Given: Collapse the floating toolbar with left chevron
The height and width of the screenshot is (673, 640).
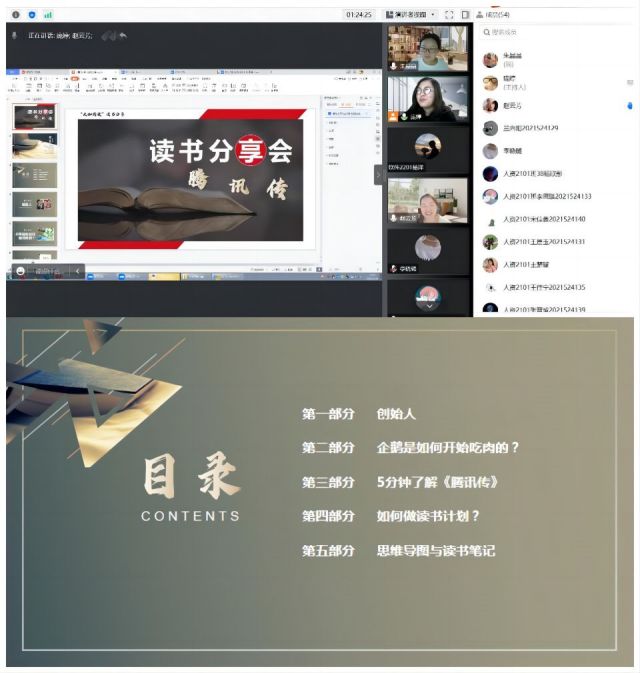Looking at the screenshot, I should point(77,271).
